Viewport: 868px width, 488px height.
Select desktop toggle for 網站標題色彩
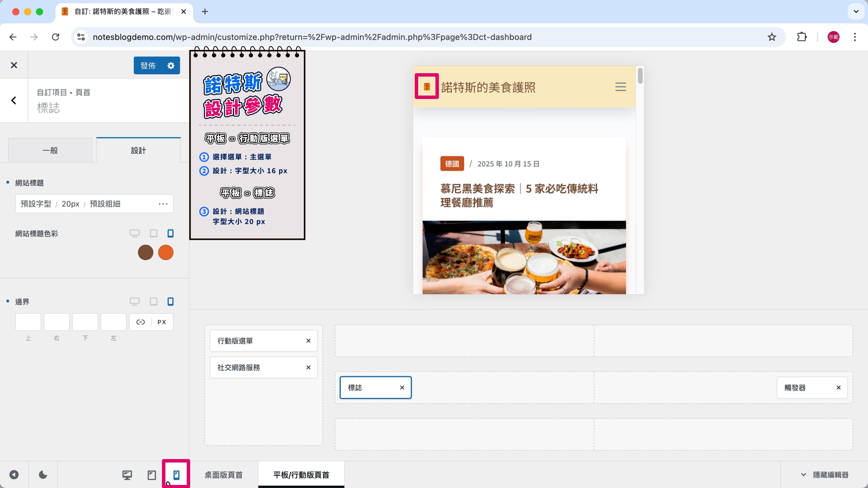(134, 233)
